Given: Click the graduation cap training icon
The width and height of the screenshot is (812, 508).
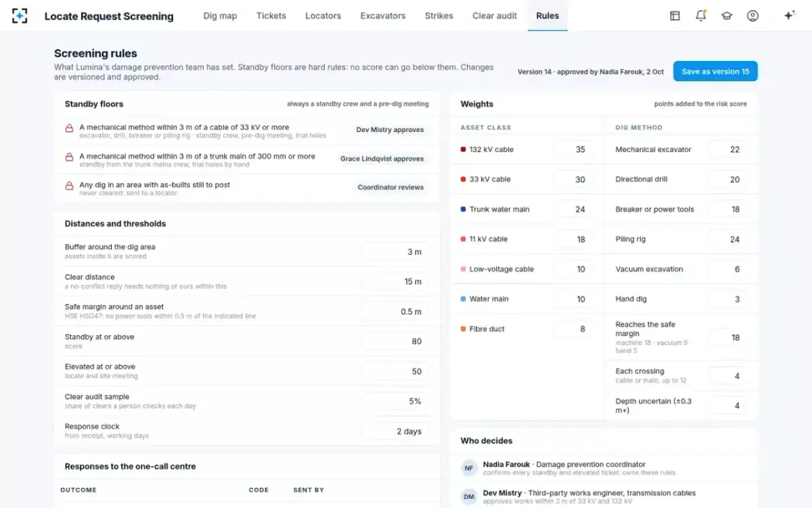Looking at the screenshot, I should click(727, 16).
